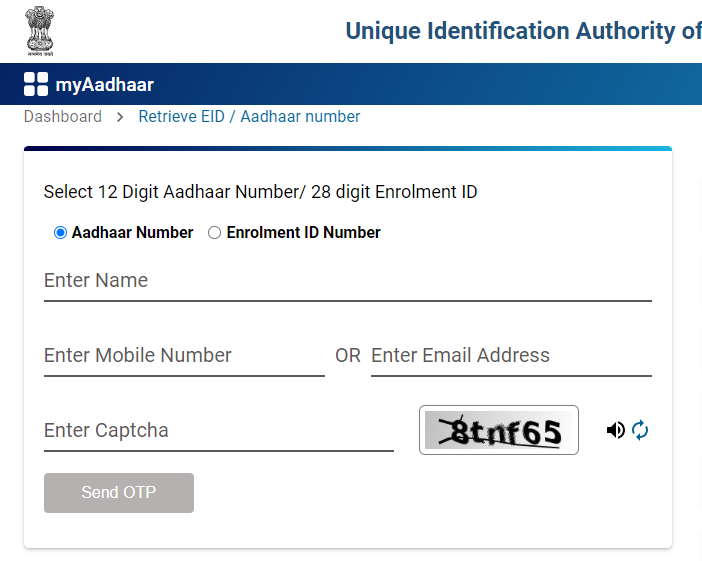
Task: Click the captcha image showing 8tnf65
Action: click(x=498, y=430)
